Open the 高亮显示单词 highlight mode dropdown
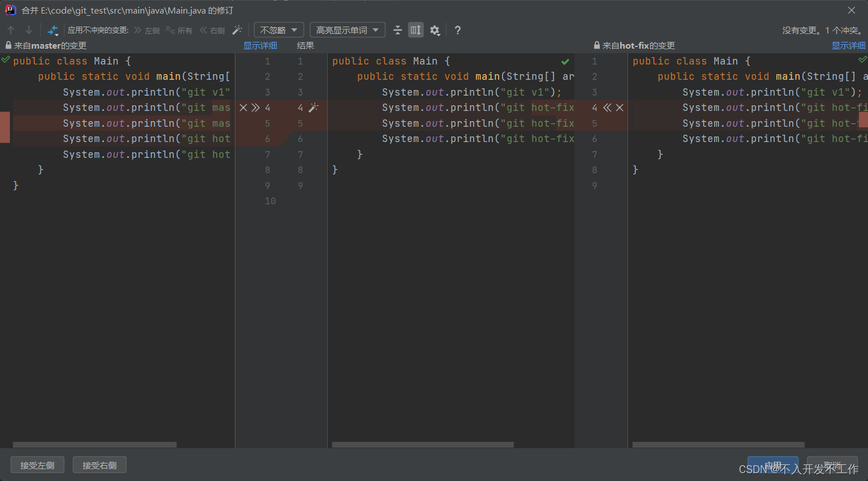 tap(347, 30)
